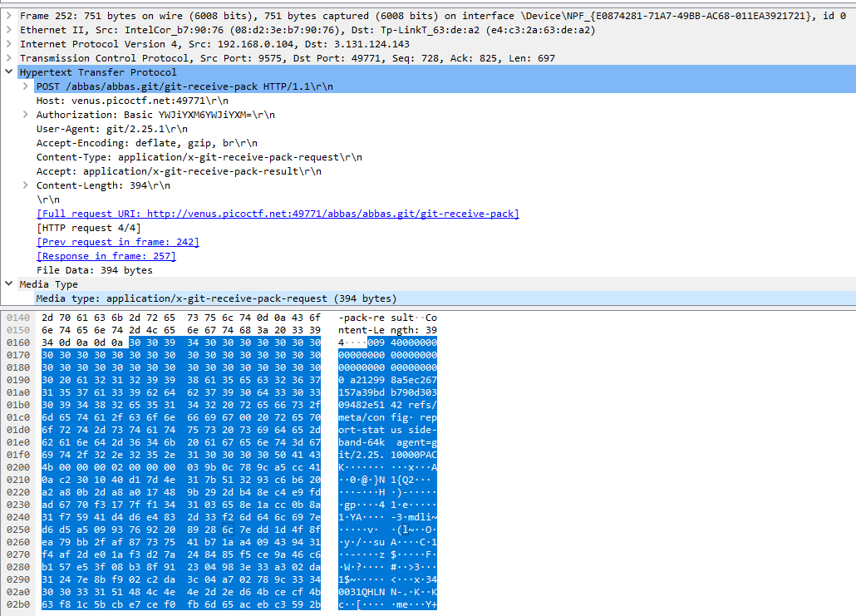This screenshot has height=616, width=856.
Task: Collapse the Media Type section
Action: (x=9, y=284)
